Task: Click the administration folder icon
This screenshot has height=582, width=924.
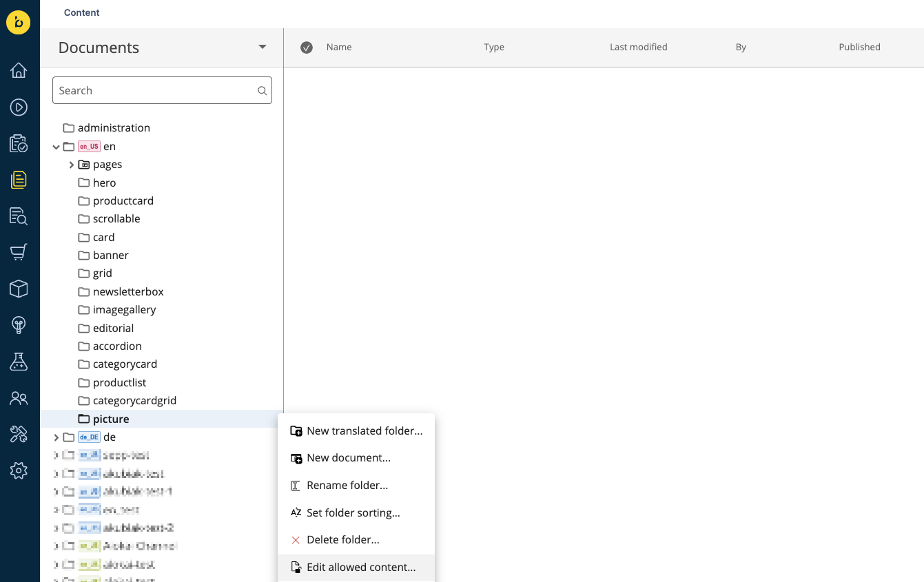Action: pos(69,128)
